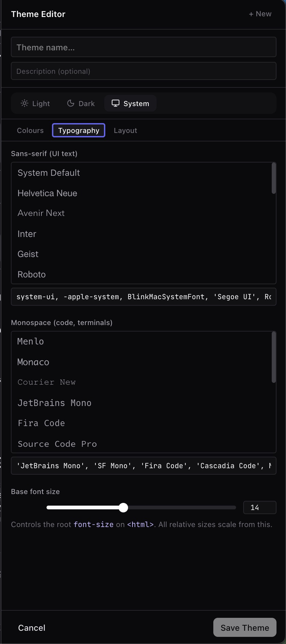
Task: Open the Layout tab
Action: [125, 130]
